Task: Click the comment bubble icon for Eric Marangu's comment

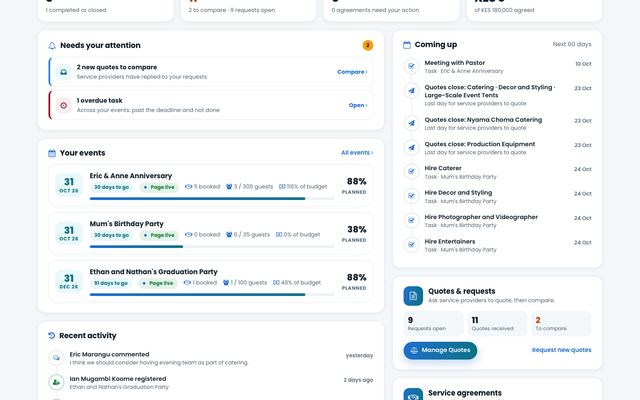Action: (56, 358)
